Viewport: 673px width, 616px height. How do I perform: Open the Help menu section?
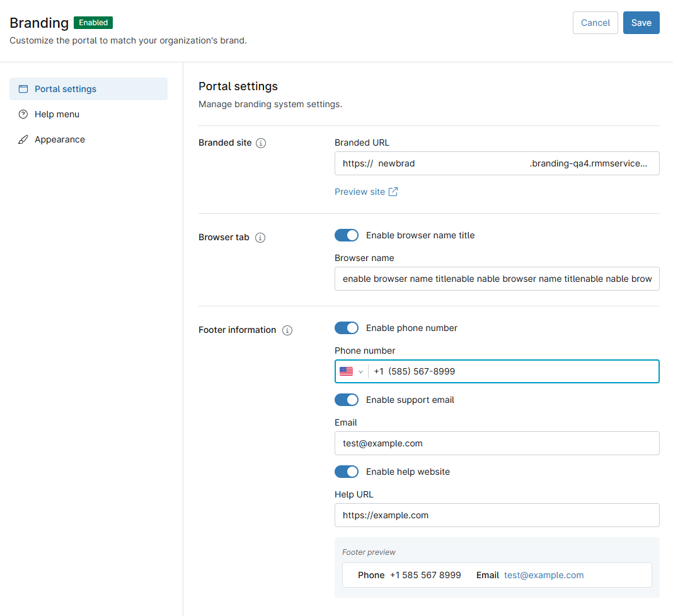click(x=57, y=114)
